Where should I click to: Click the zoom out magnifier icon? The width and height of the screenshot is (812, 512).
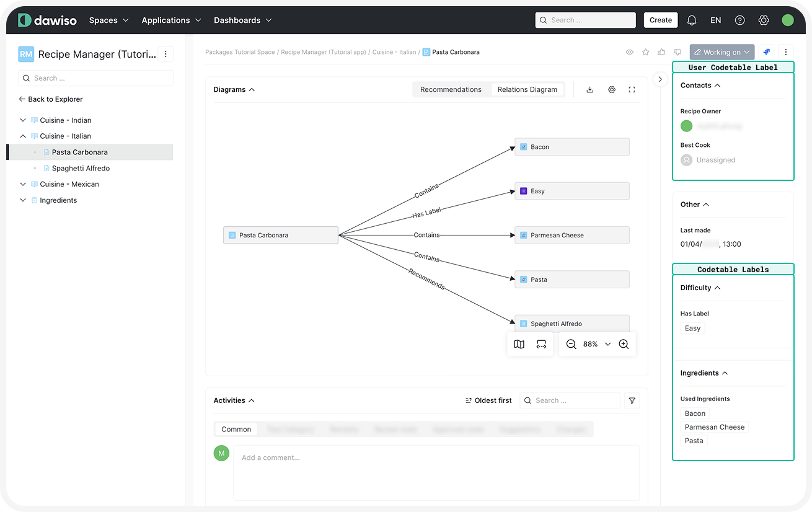571,345
